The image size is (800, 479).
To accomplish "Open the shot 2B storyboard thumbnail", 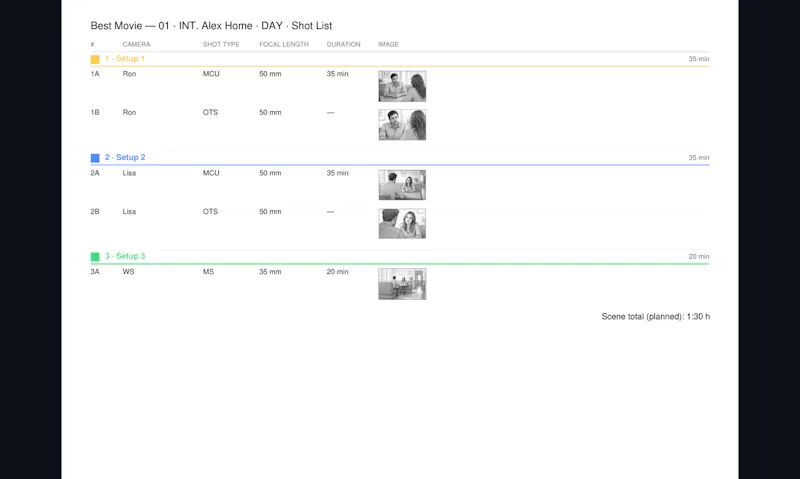I will [x=402, y=223].
